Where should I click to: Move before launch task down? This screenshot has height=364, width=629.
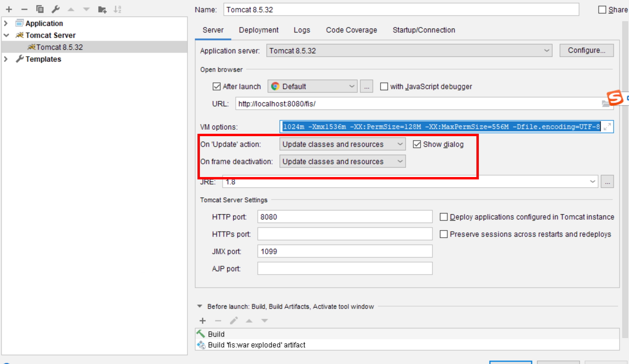pos(265,321)
